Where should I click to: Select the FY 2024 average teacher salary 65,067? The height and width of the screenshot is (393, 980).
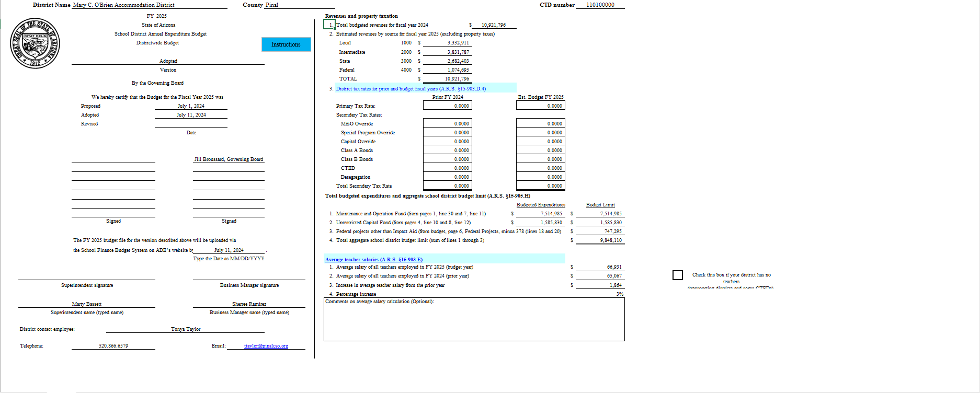600,276
